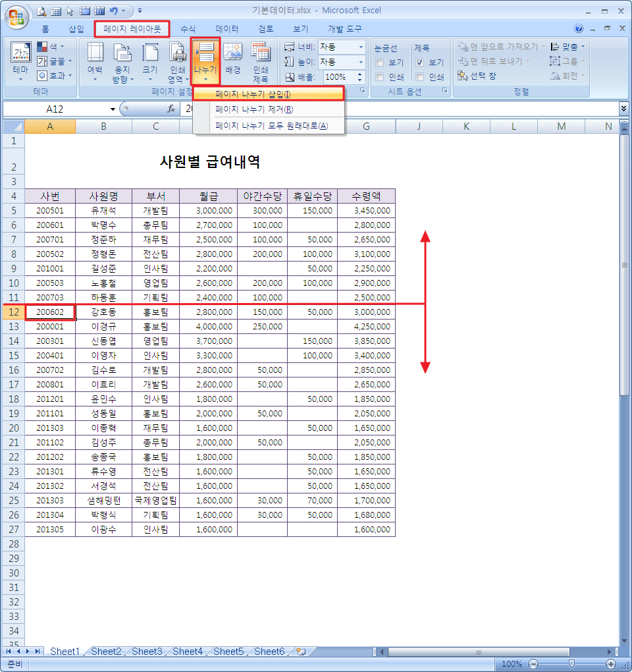Switch to the Sheet2 worksheet tab

tap(106, 652)
